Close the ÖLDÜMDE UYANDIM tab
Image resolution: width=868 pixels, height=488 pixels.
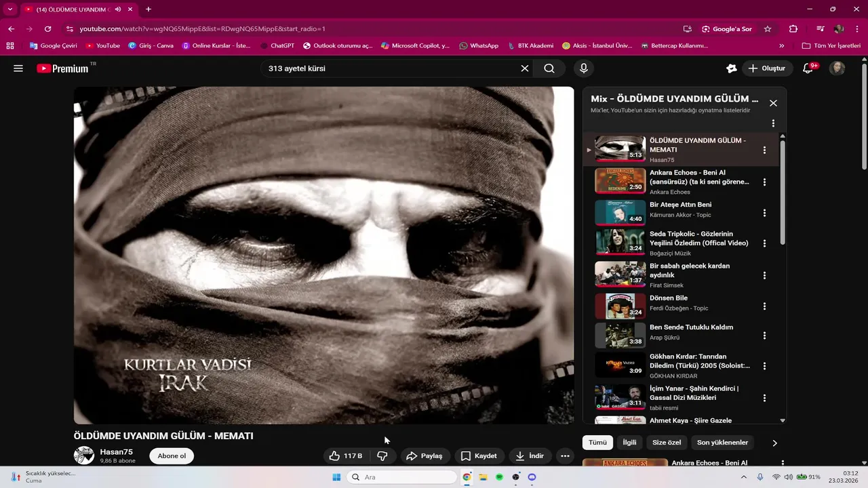tap(131, 9)
